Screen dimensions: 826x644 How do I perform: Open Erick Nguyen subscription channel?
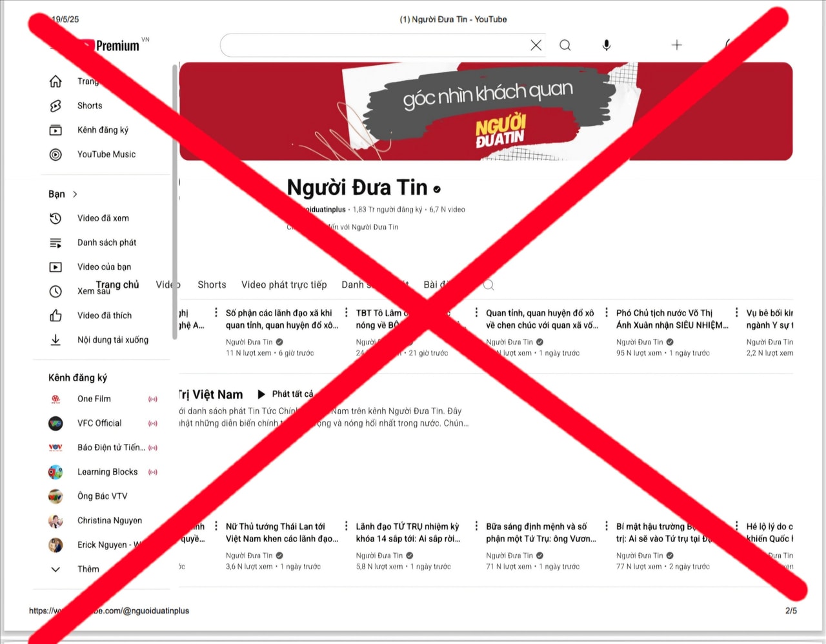[108, 545]
